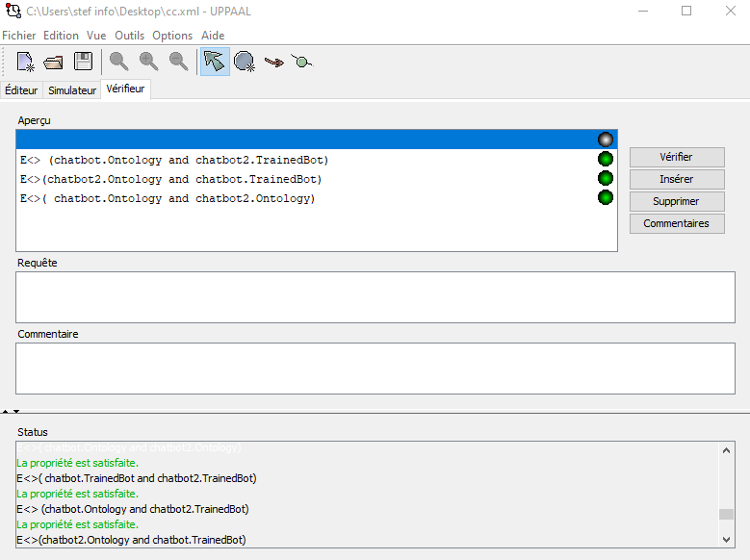This screenshot has height=560, width=750.
Task: Select the empty highlighted query row
Action: tap(317, 140)
